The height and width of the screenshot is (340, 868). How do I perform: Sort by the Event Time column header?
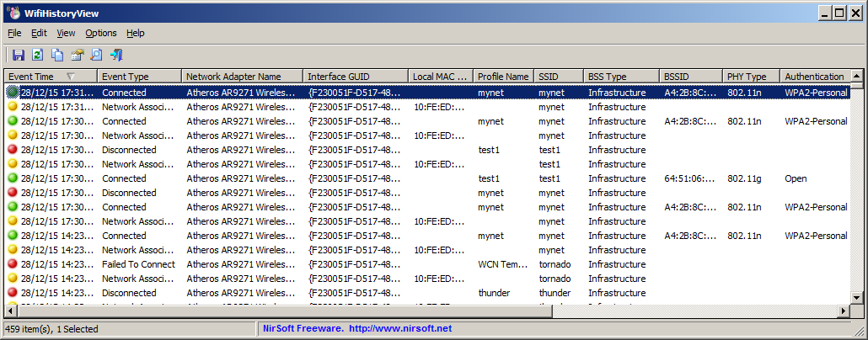tap(51, 77)
